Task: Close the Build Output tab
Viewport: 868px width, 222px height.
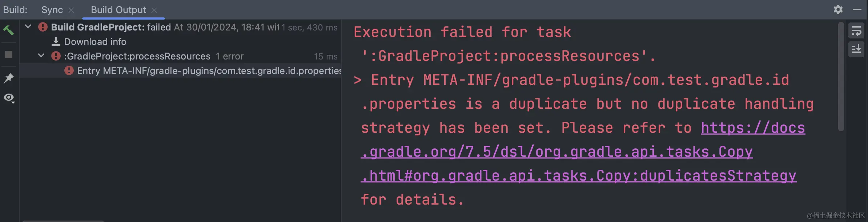Action: tap(154, 10)
